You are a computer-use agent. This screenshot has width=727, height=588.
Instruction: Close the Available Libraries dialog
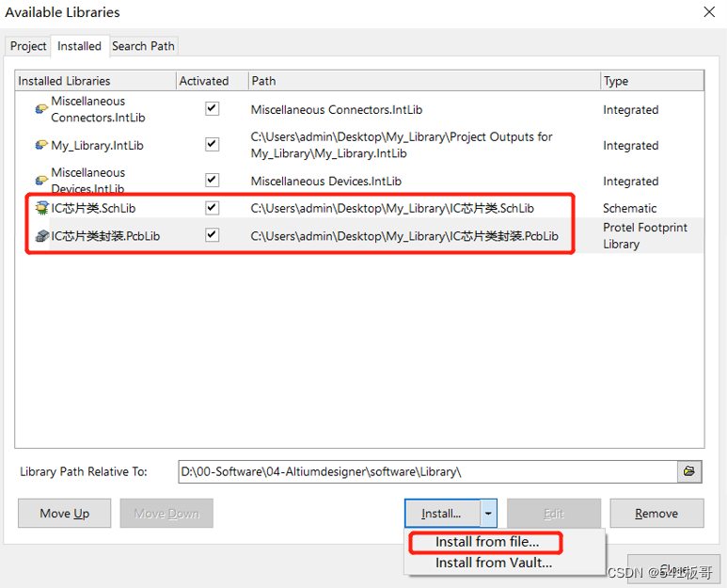point(708,12)
